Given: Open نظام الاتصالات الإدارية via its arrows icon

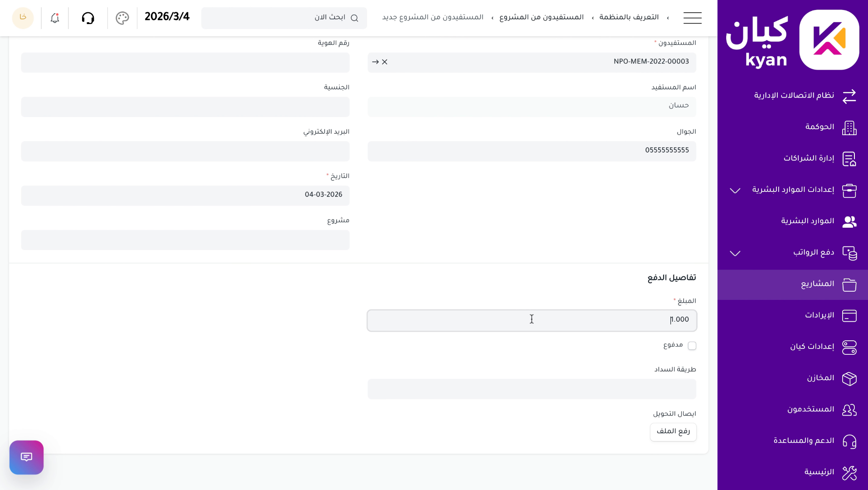Looking at the screenshot, I should point(849,97).
